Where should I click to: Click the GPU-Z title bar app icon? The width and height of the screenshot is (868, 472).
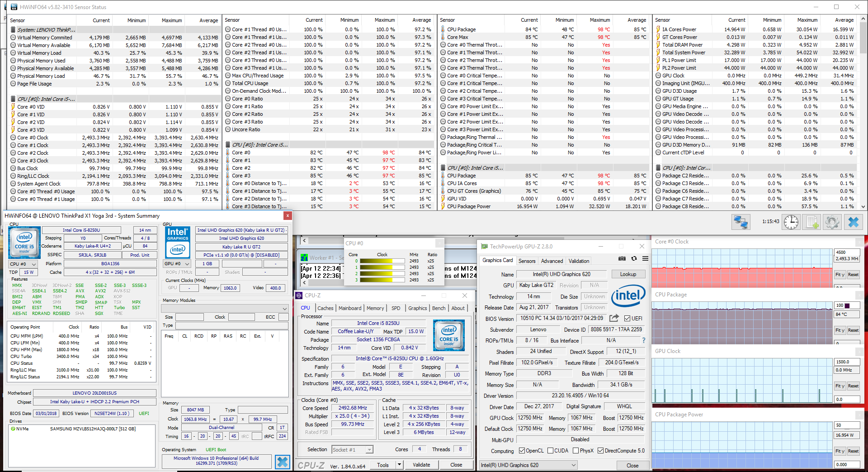485,247
